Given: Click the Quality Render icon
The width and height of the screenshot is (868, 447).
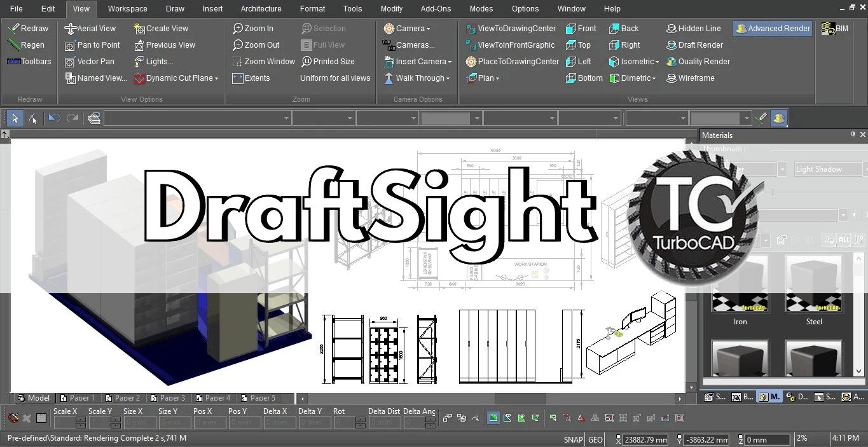Looking at the screenshot, I should [672, 62].
